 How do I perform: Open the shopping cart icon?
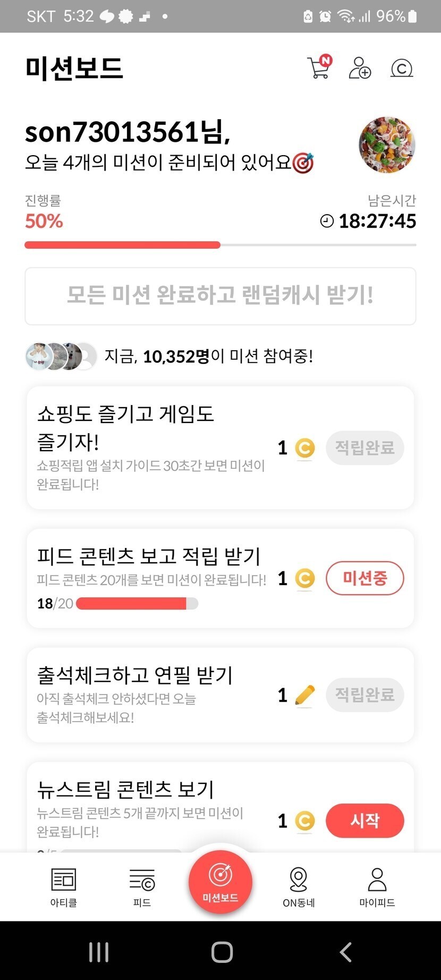pyautogui.click(x=319, y=68)
